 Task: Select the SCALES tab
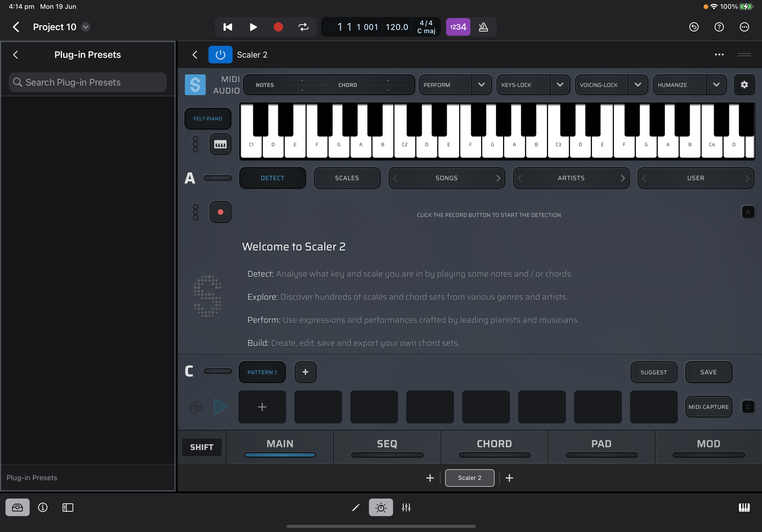point(347,178)
